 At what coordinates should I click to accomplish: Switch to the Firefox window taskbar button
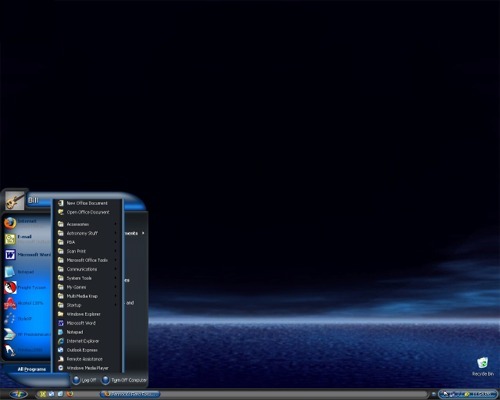131,394
